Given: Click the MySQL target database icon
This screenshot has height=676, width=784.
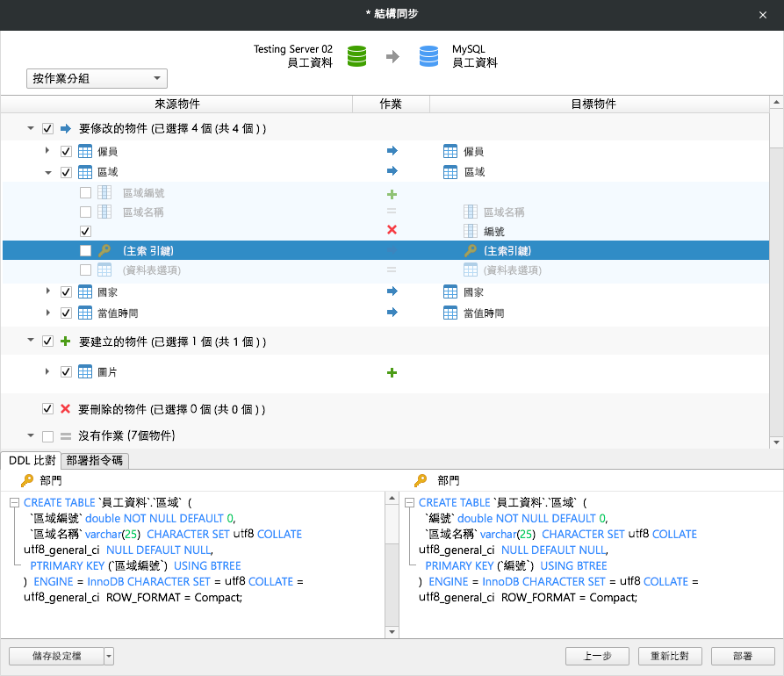Looking at the screenshot, I should pyautogui.click(x=429, y=54).
